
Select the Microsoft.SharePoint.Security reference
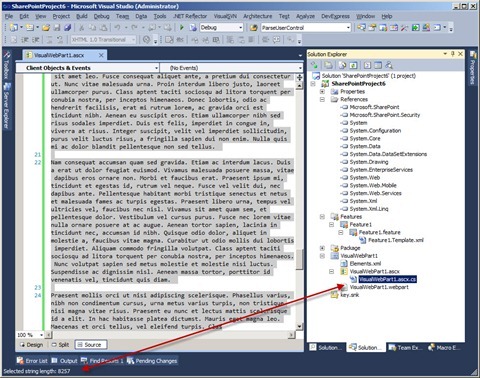[385, 115]
